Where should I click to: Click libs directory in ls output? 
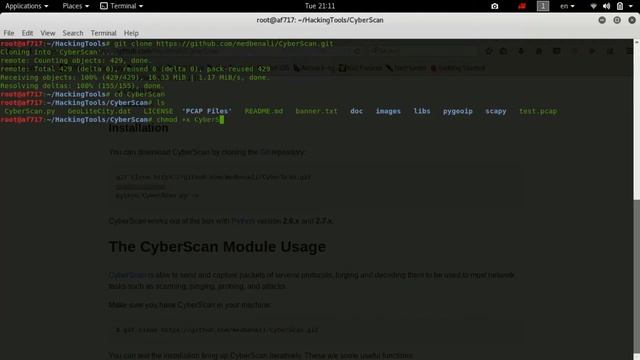coord(422,111)
